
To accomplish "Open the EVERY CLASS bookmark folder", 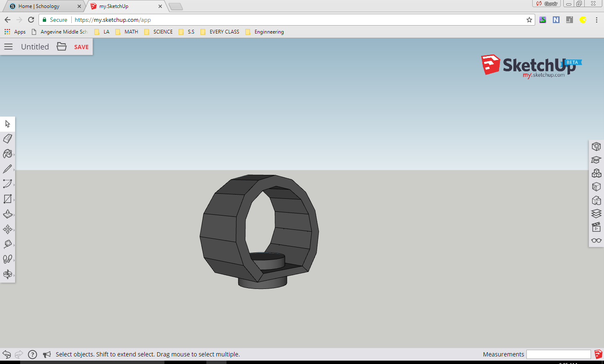I will 220,32.
